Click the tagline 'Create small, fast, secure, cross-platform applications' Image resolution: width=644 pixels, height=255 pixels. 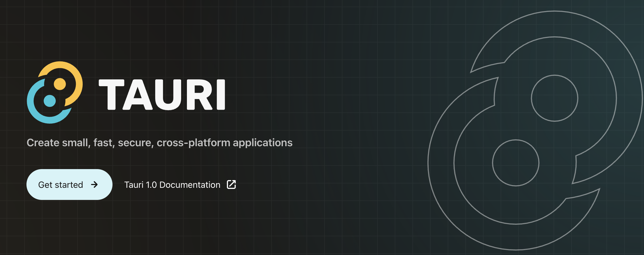point(159,143)
